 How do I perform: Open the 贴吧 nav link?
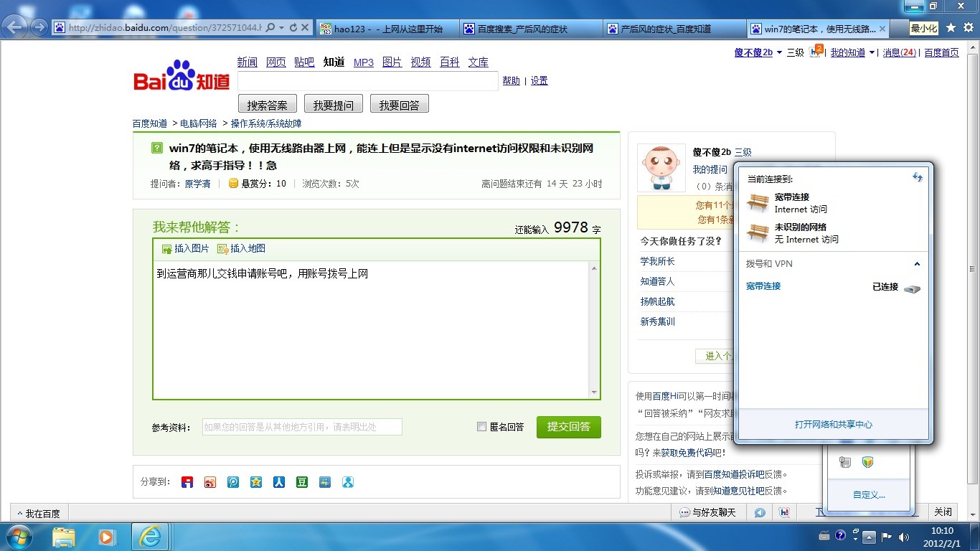304,62
